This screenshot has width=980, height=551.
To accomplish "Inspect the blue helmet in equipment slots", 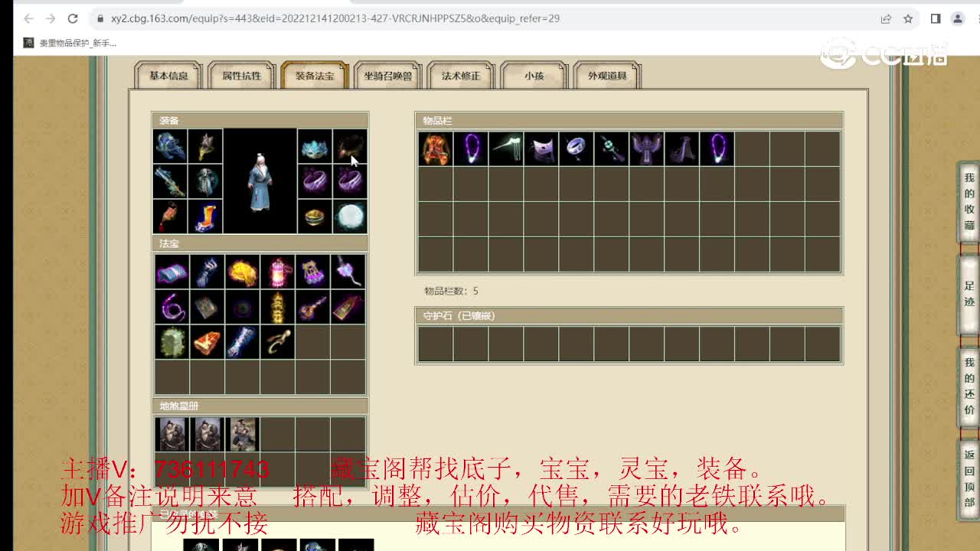I will pyautogui.click(x=170, y=146).
